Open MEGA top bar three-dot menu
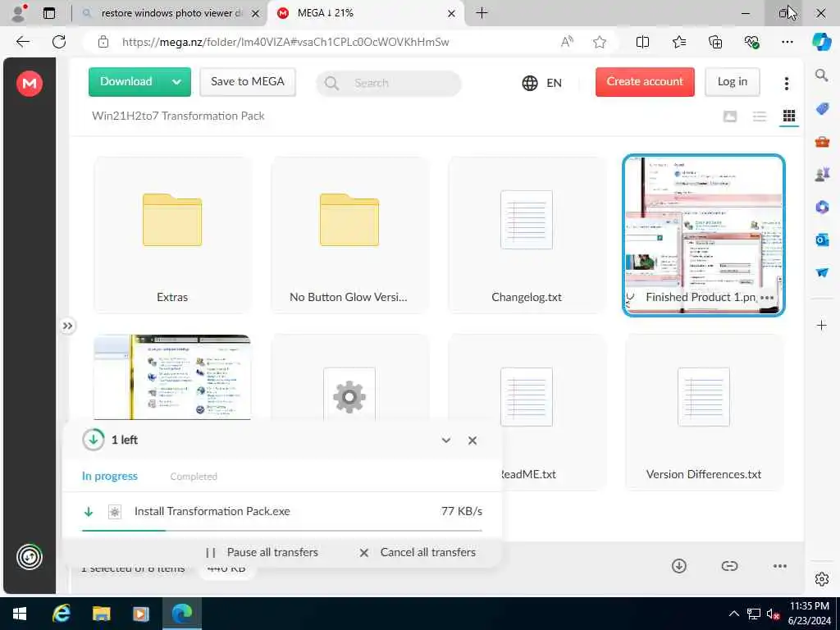This screenshot has height=630, width=840. (787, 83)
